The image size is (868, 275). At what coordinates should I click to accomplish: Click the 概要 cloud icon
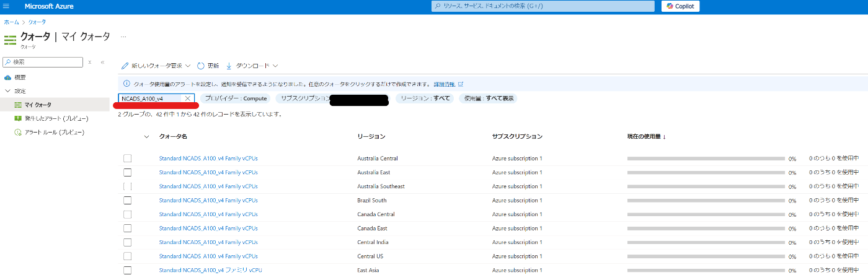8,77
